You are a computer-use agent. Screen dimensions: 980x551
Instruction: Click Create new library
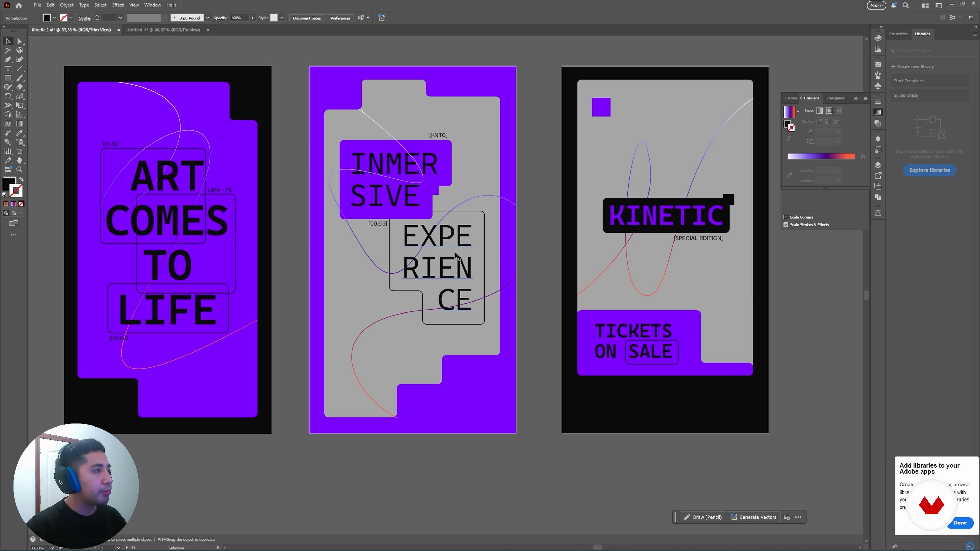[912, 67]
